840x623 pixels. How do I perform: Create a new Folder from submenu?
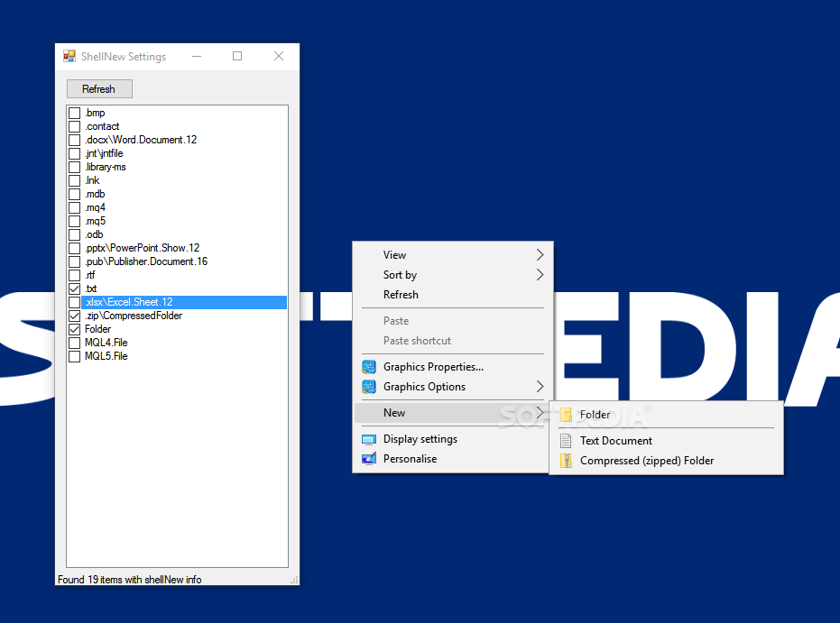pos(667,415)
